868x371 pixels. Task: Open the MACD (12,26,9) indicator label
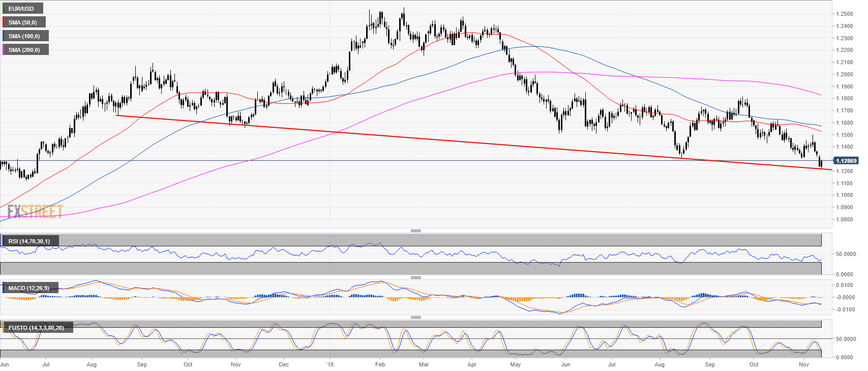tap(29, 288)
